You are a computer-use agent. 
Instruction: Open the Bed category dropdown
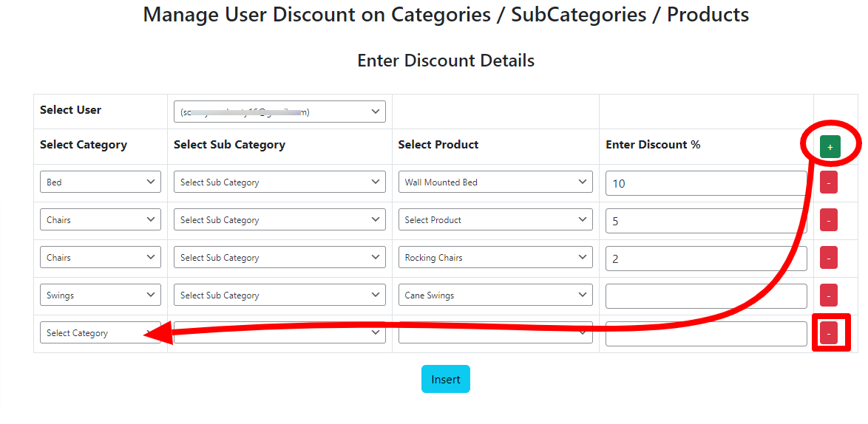tap(101, 182)
